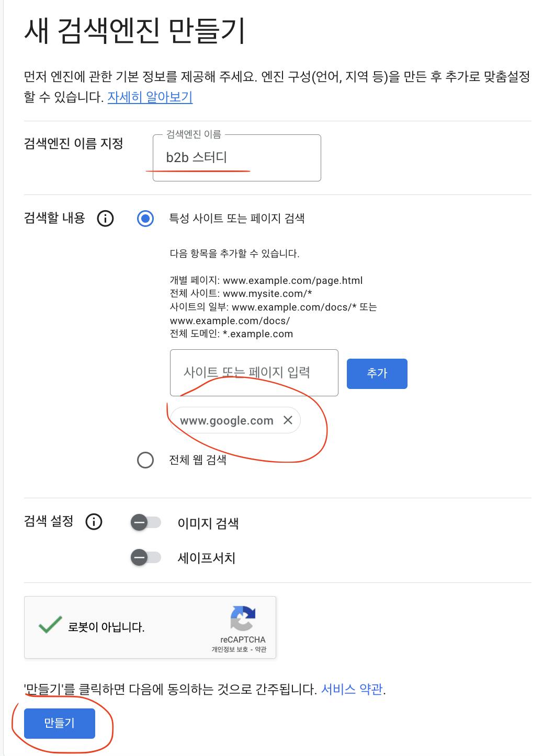Click the 새 검색엔진 만들기 heading
This screenshot has height=756, width=543.
coord(134,31)
